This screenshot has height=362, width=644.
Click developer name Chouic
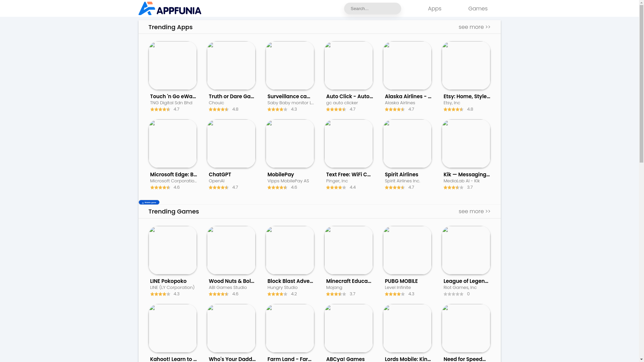[x=216, y=103]
